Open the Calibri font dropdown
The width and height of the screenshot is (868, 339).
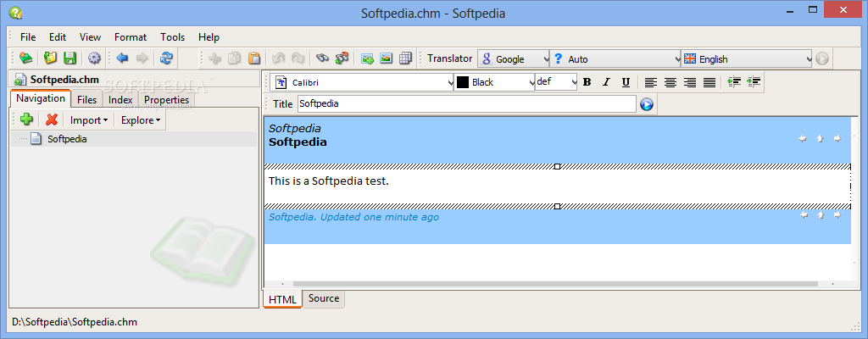tap(363, 82)
